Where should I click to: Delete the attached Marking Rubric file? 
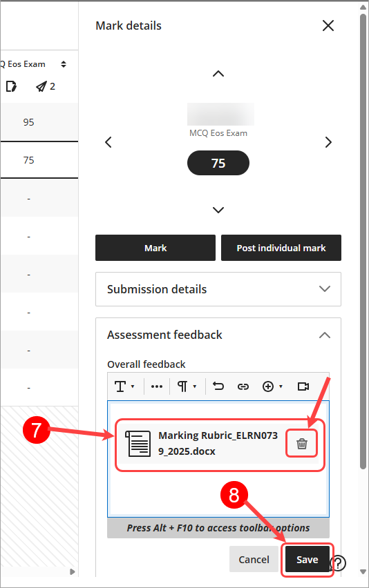pyautogui.click(x=302, y=444)
